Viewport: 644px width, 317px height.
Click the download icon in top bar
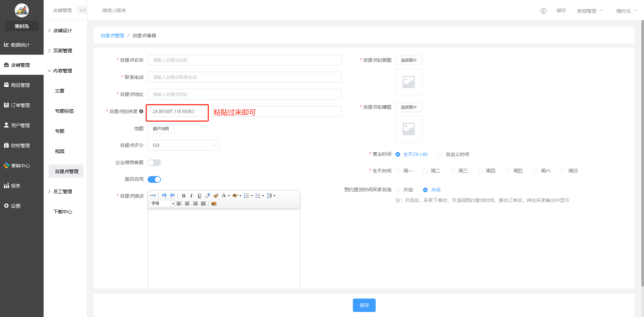(543, 11)
